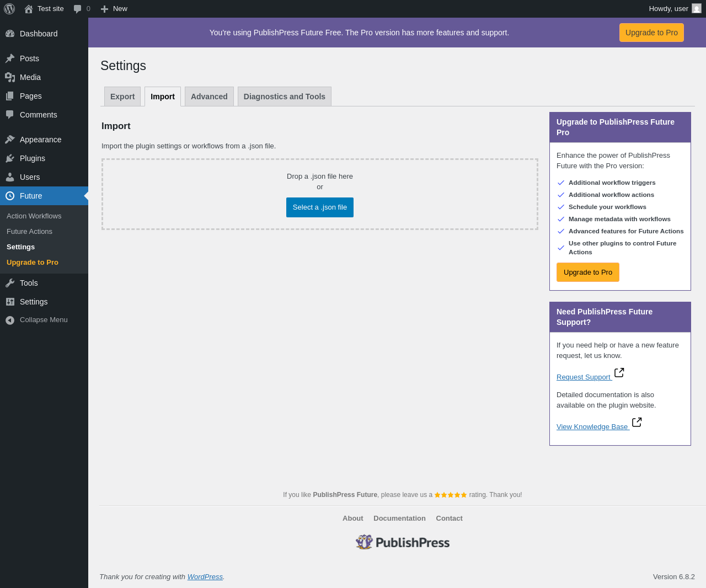Click the Future clock icon
The width and height of the screenshot is (706, 588).
tap(10, 196)
